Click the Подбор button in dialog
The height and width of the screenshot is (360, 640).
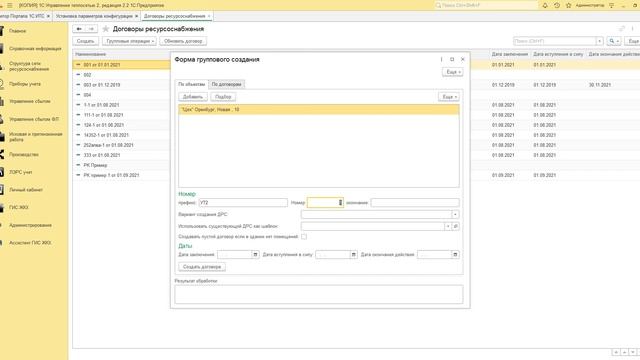[x=223, y=97]
